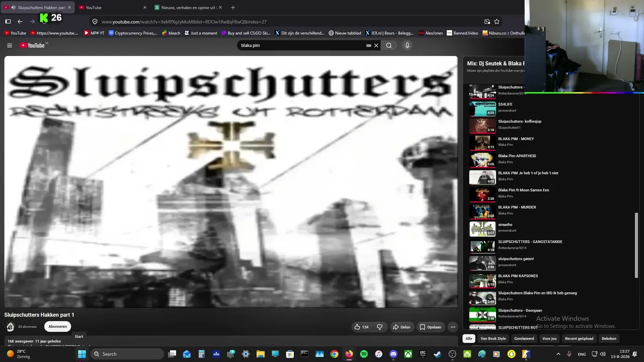Open a new browser tab
This screenshot has height=362, width=644.
tap(232, 8)
